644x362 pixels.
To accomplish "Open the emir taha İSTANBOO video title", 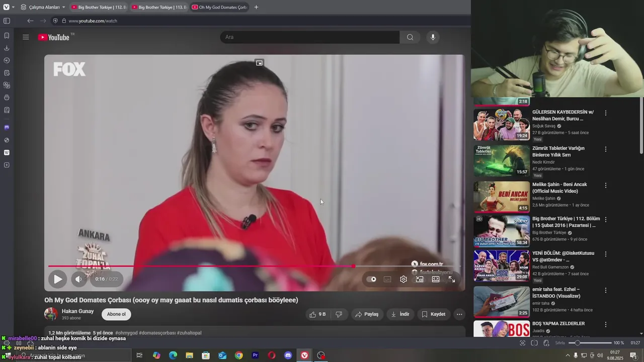I will [556, 293].
